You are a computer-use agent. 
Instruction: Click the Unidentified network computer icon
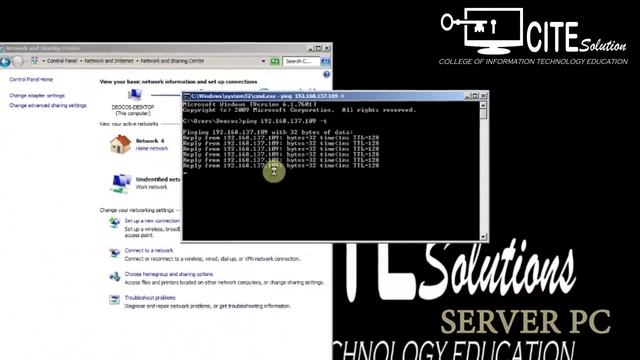point(121,183)
